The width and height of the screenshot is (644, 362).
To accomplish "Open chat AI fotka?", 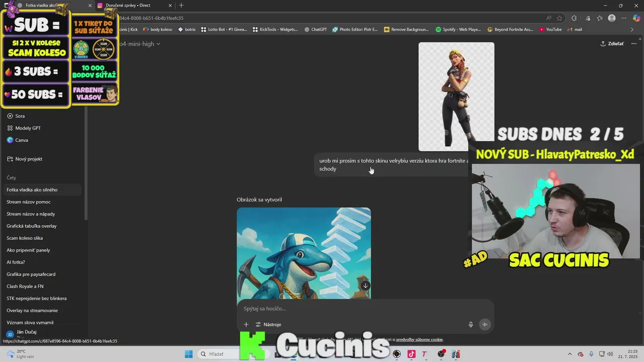I will pyautogui.click(x=42, y=262).
